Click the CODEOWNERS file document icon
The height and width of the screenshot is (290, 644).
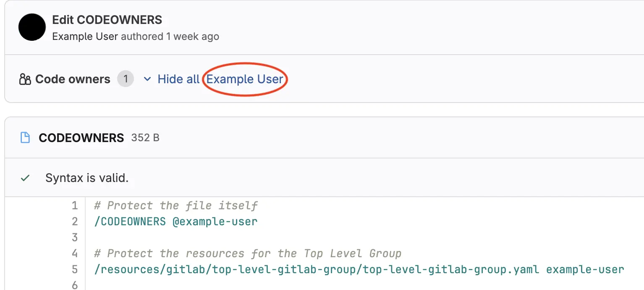click(25, 138)
